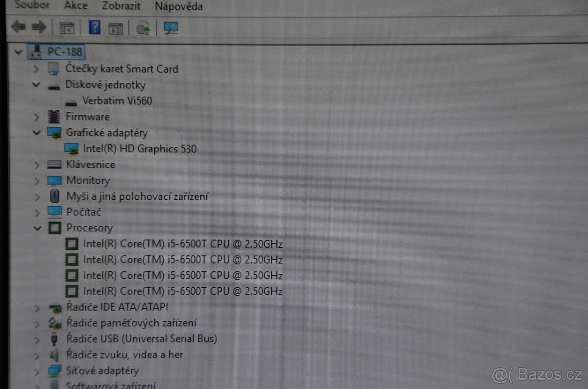The width and height of the screenshot is (588, 389).
Task: Open the Akce menu
Action: click(x=75, y=6)
